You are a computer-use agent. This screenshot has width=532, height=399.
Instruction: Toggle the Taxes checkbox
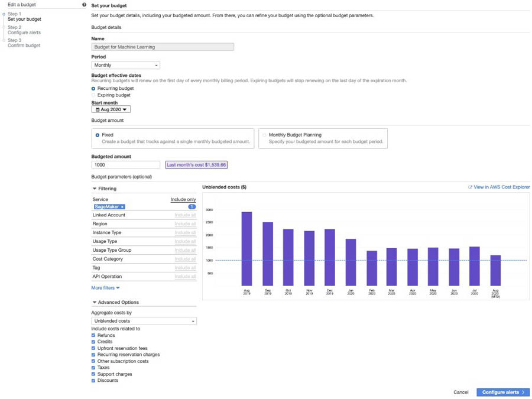tap(93, 368)
